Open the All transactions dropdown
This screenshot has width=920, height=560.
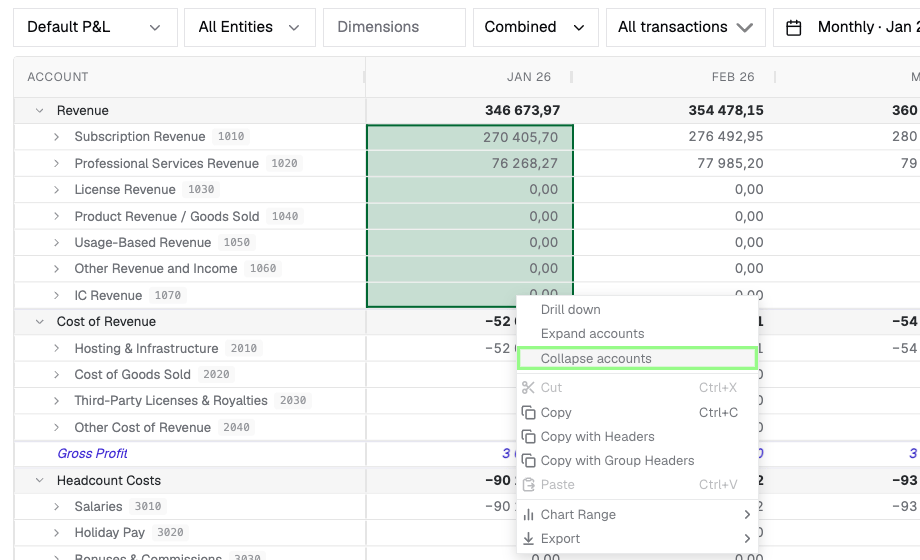(x=685, y=28)
